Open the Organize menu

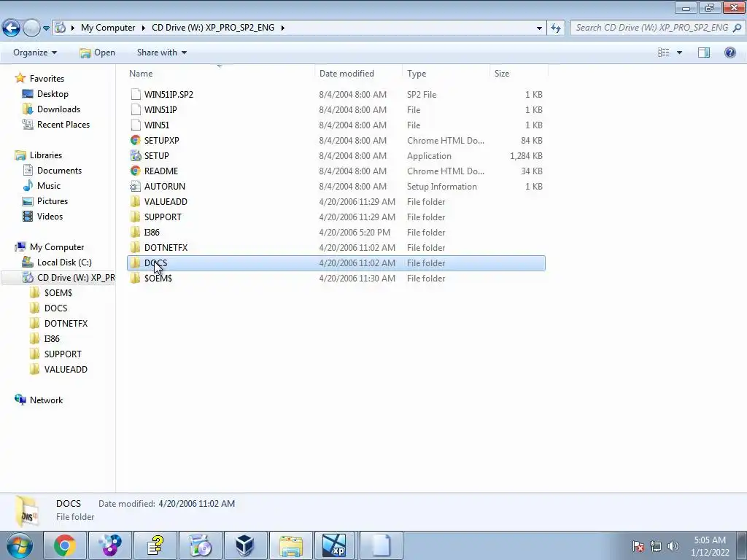click(35, 52)
